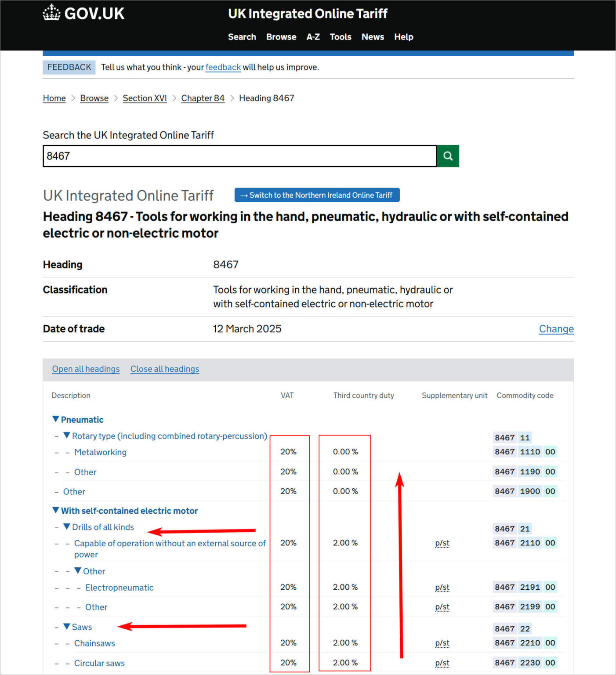Collapse Rotary type subheading triangle
The image size is (616, 675).
(66, 435)
